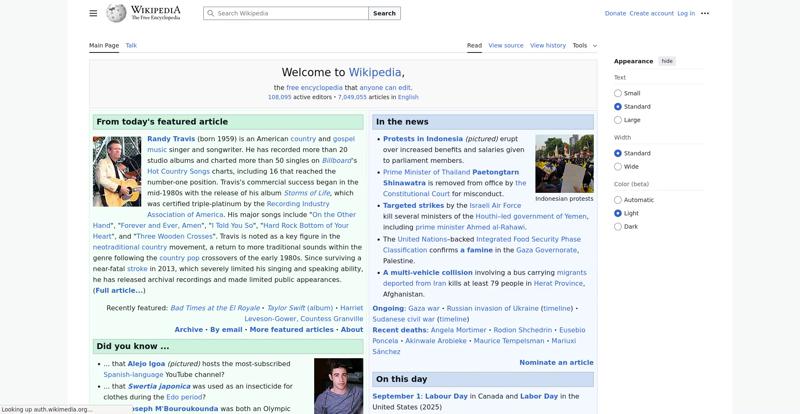
Task: Open the Alejo Igoa portrait thumbnail
Action: click(x=338, y=386)
